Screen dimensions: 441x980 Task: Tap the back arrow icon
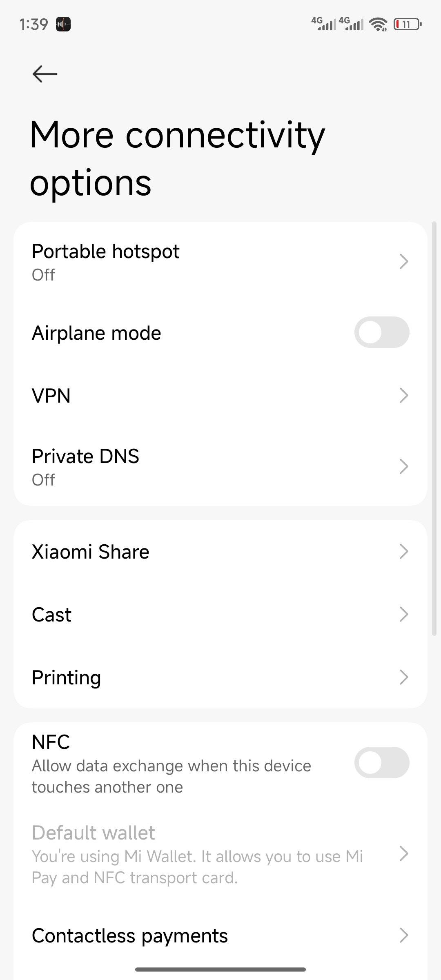[45, 74]
